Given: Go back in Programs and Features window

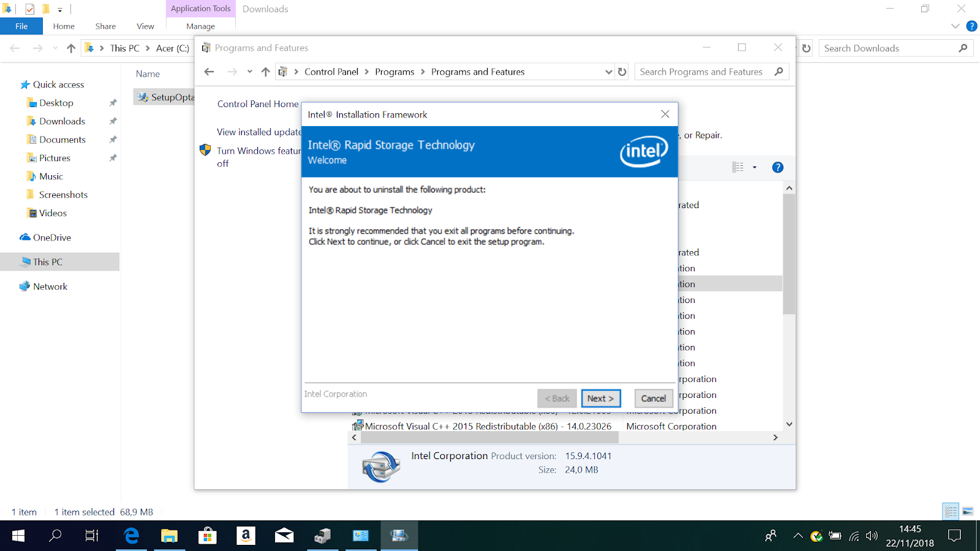Looking at the screenshot, I should coord(209,72).
